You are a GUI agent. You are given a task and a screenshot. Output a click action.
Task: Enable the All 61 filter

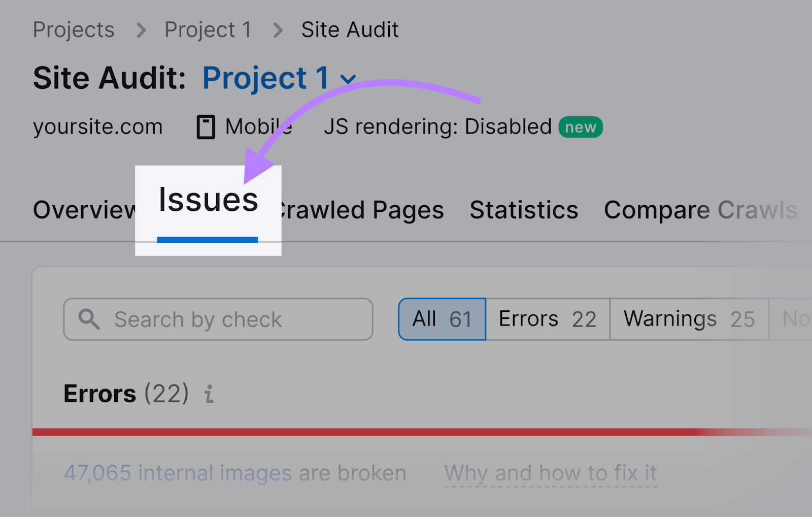[441, 319]
